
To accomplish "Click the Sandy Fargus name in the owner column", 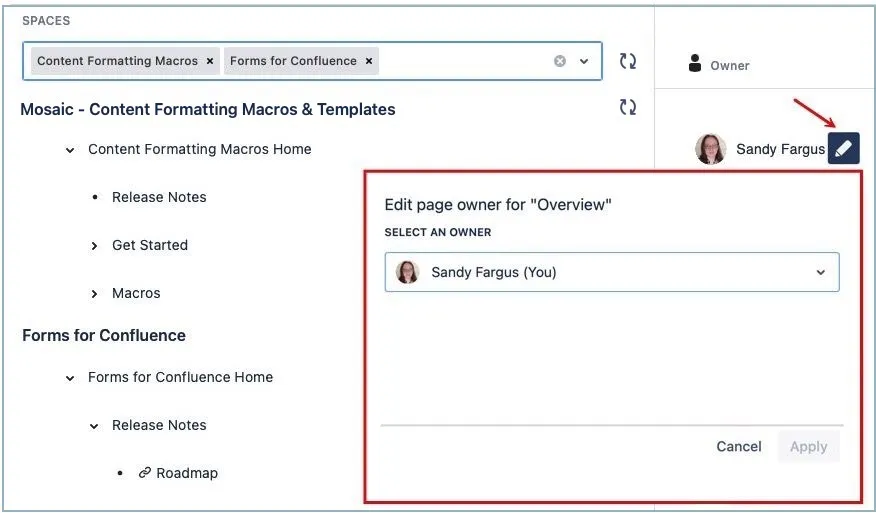I will (780, 149).
